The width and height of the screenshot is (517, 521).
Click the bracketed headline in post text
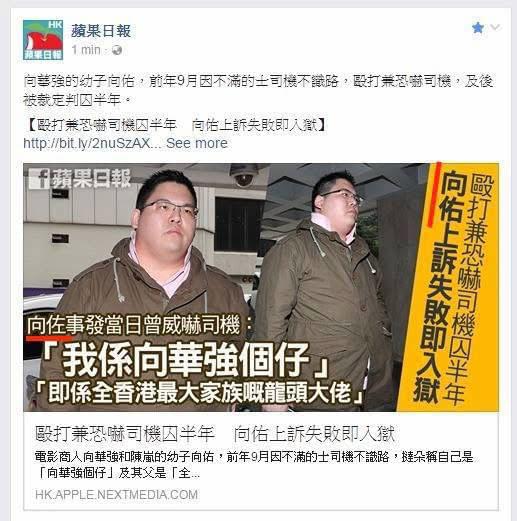176,125
